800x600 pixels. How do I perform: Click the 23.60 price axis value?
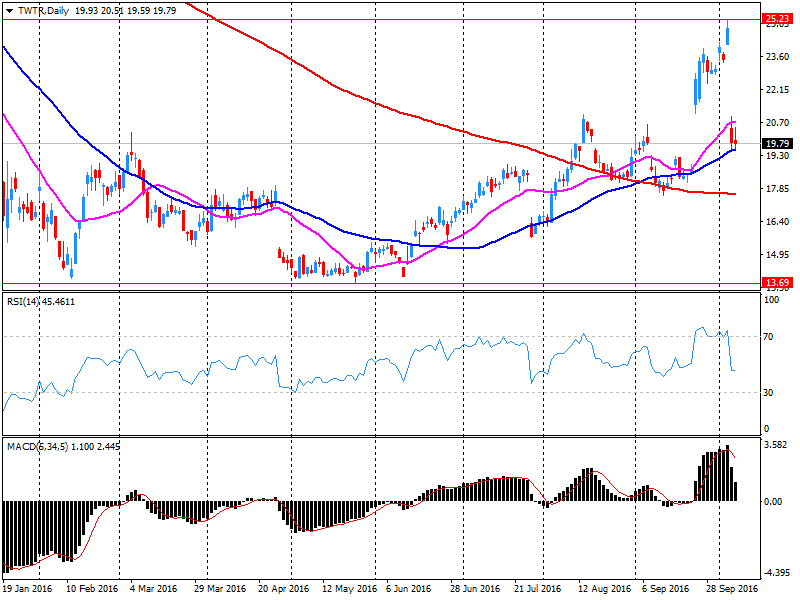coord(778,57)
